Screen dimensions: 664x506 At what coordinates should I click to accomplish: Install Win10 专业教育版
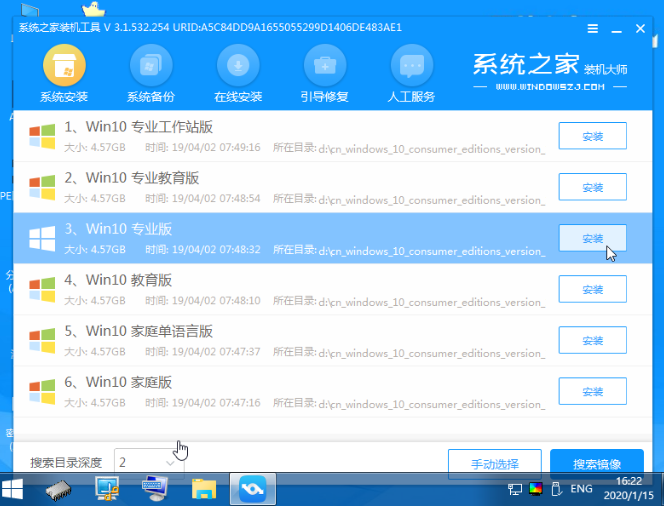(592, 187)
